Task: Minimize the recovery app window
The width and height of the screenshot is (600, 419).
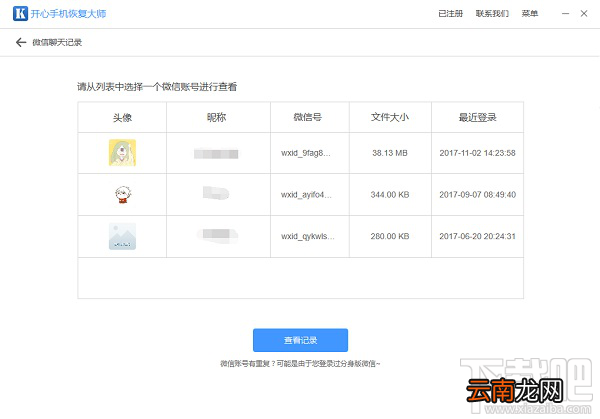Action: pyautogui.click(x=565, y=14)
